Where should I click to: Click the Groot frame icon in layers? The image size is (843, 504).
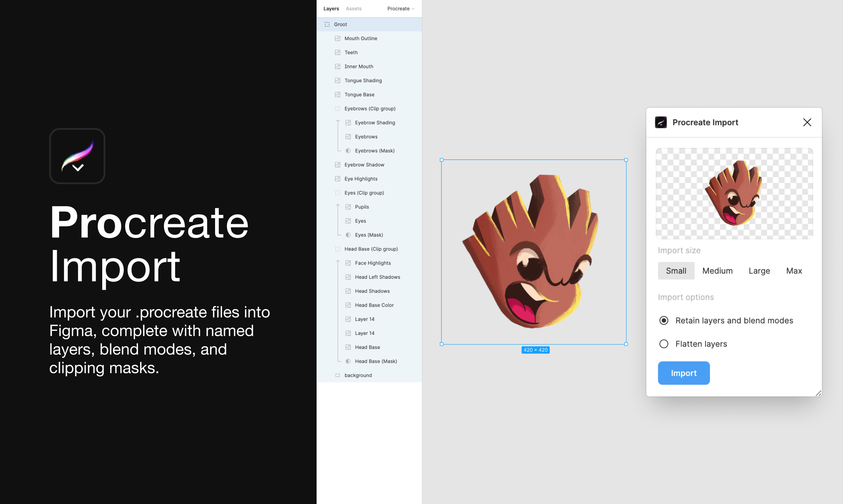tap(327, 25)
